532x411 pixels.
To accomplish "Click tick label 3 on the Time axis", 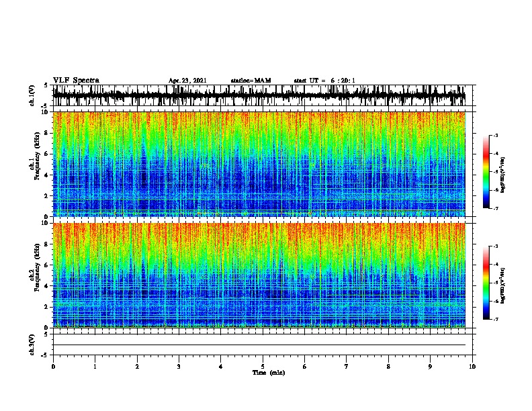I will pyautogui.click(x=179, y=367).
